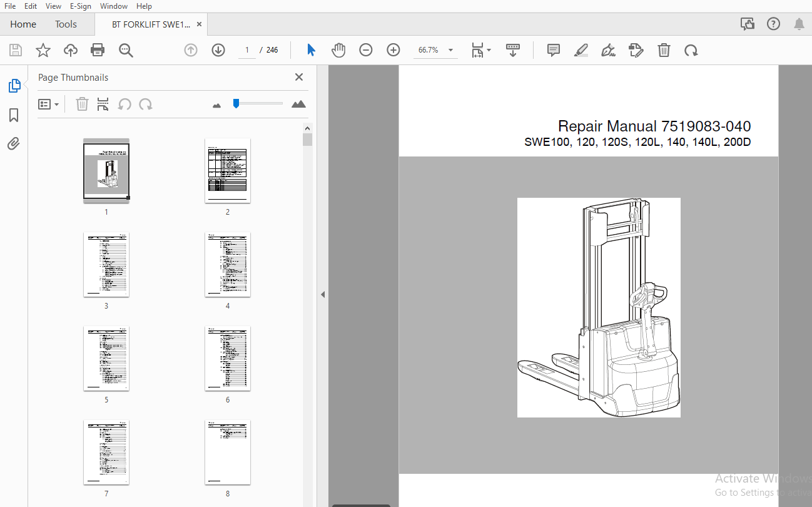
Task: Switch to the Tools tab
Action: pos(66,24)
